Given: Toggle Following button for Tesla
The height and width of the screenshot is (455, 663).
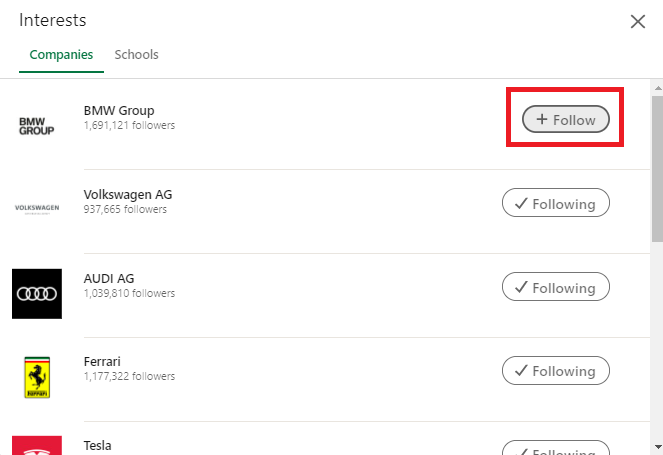Looking at the screenshot, I should coord(556,448).
